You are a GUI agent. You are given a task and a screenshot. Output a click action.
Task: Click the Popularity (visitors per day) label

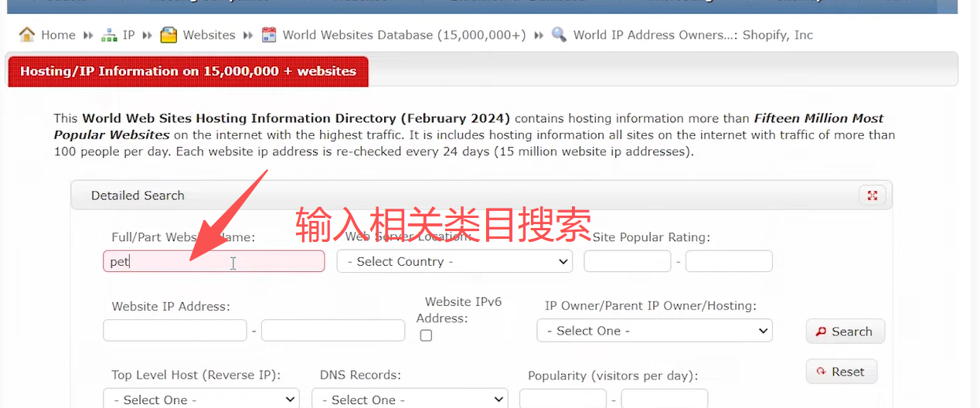click(613, 376)
